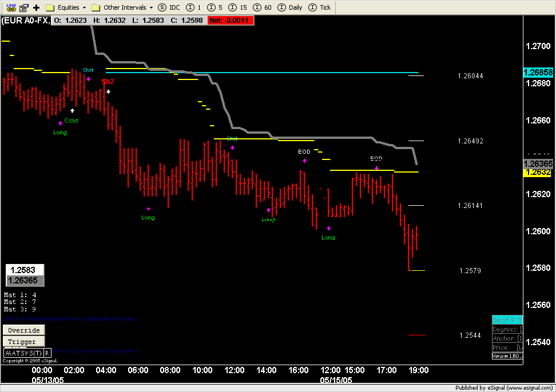Click the 1.26141 level label
556x392 pixels.
pos(470,206)
